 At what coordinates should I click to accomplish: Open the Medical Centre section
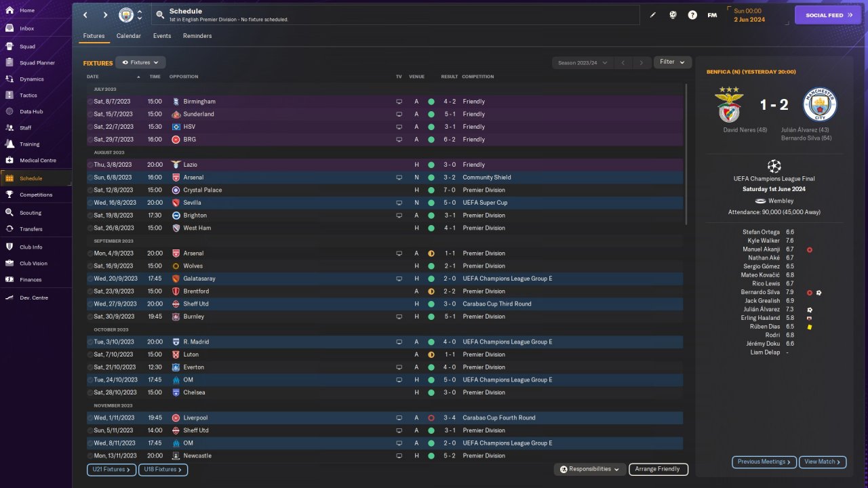[x=37, y=161]
